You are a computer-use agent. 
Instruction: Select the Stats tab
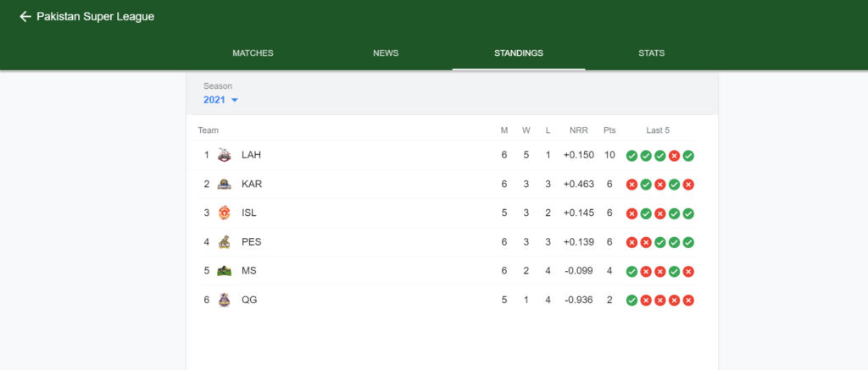point(652,53)
